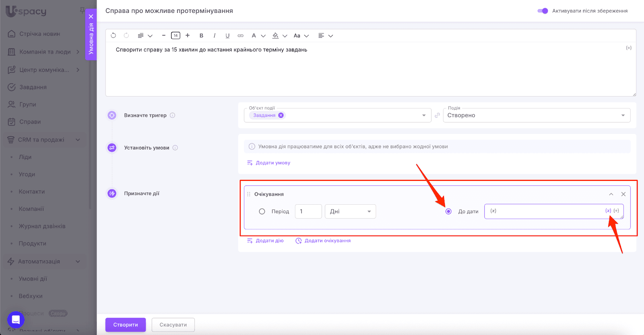Image resolution: width=644 pixels, height=335 pixels.
Task: Collapse the Очікування block chevron
Action: [x=611, y=194]
